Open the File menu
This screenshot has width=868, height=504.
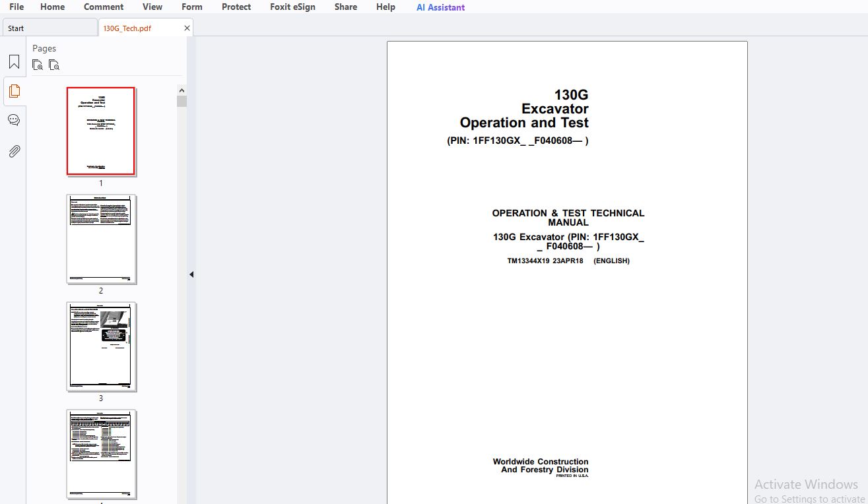coord(17,7)
